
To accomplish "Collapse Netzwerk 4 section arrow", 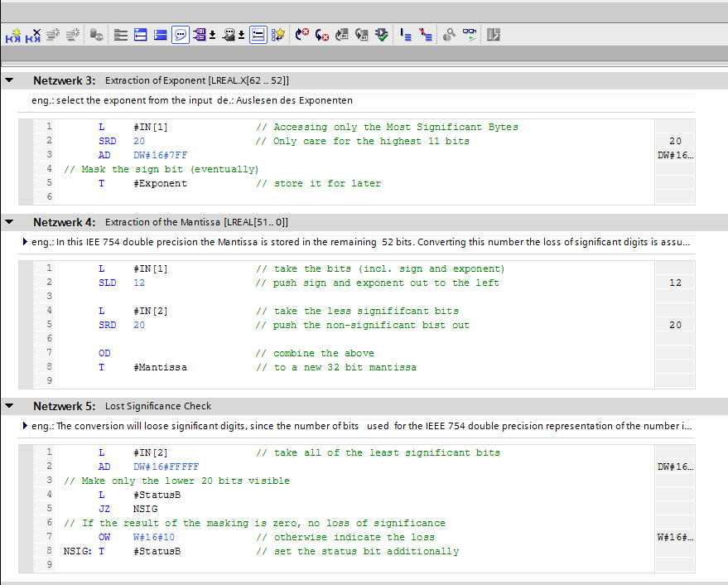I will [x=9, y=222].
